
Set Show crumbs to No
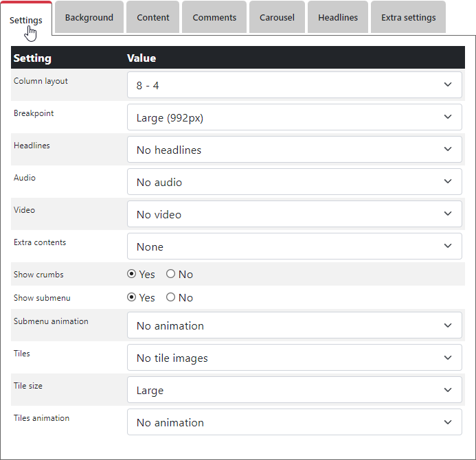pos(170,274)
